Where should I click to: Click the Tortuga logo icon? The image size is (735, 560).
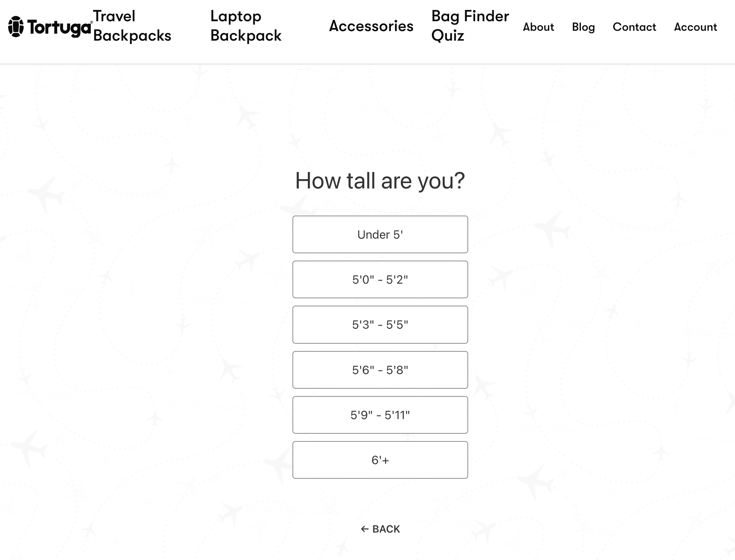pyautogui.click(x=16, y=26)
